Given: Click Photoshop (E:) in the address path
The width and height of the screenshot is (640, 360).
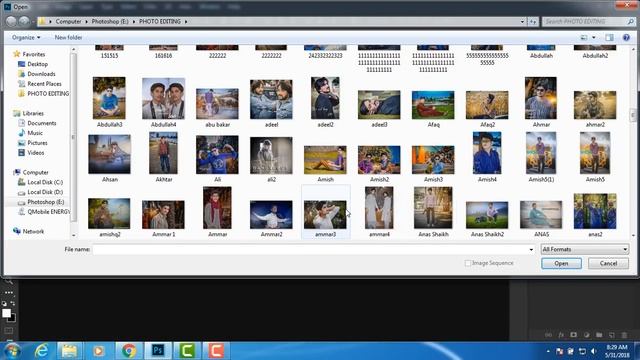Looking at the screenshot, I should pyautogui.click(x=110, y=21).
